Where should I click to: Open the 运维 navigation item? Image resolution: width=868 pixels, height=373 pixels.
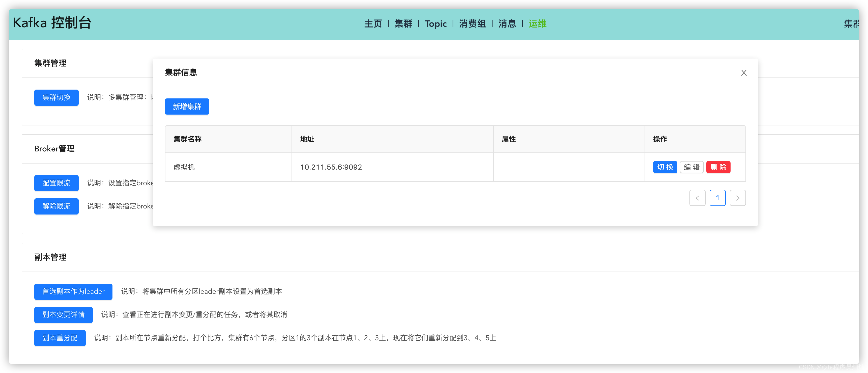537,24
